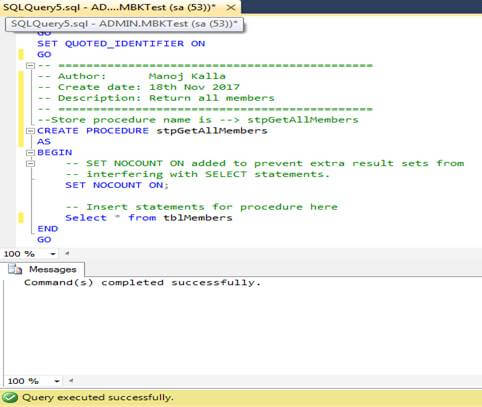Close the SQLQuery5.sql tab
The image size is (482, 407).
pos(231,7)
